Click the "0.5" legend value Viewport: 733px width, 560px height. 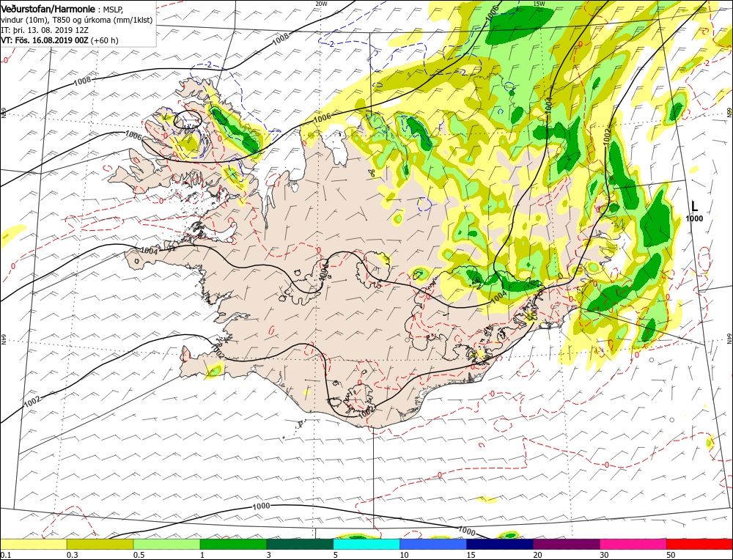139,555
